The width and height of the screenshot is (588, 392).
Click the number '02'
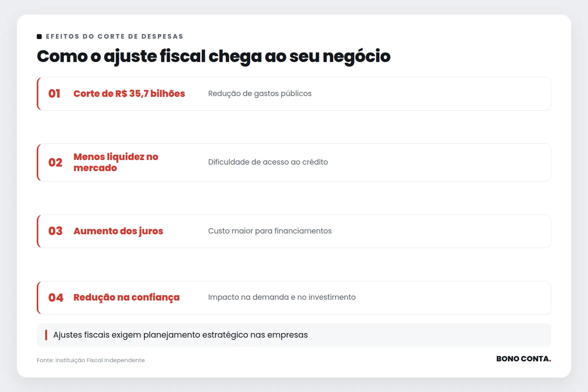pos(55,163)
